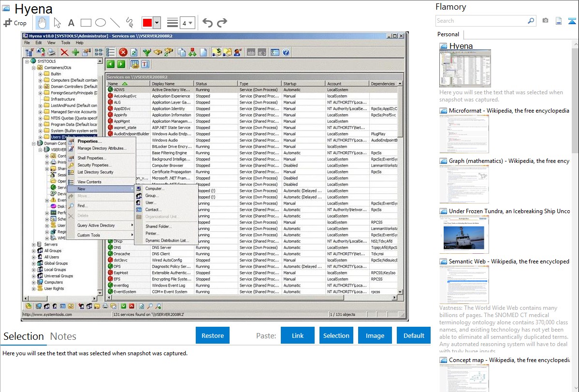Choose the text annotation tool

(71, 23)
